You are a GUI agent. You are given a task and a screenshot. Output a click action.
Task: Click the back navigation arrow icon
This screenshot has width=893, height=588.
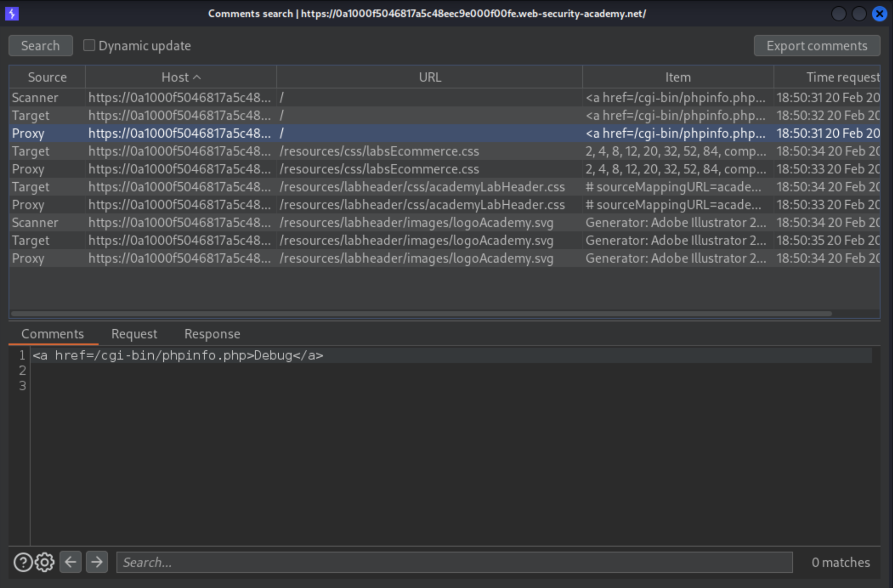coord(71,562)
